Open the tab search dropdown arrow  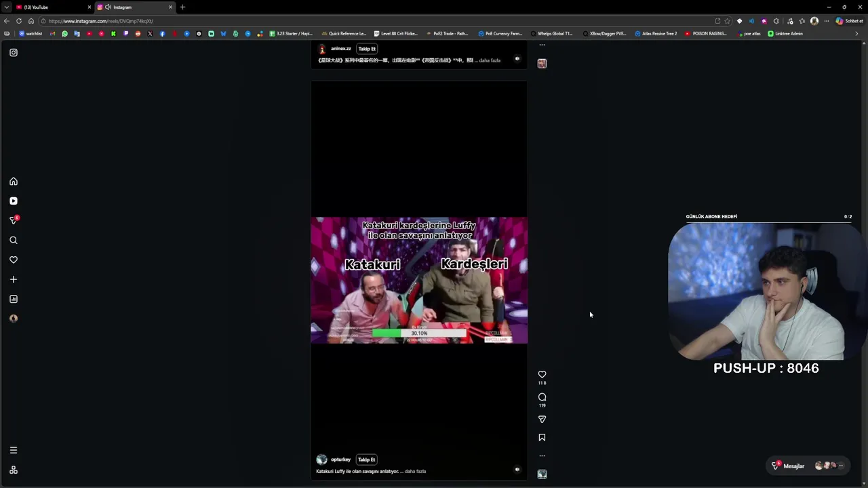coord(6,7)
